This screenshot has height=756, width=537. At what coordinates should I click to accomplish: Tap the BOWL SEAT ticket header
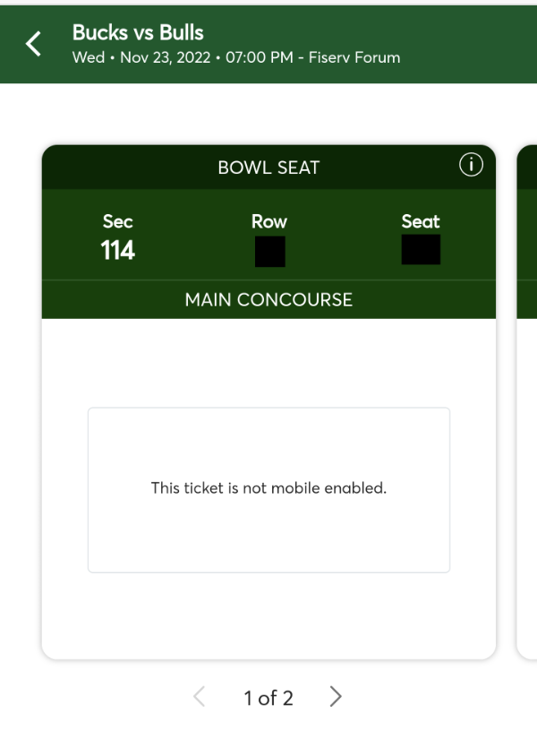tap(268, 168)
